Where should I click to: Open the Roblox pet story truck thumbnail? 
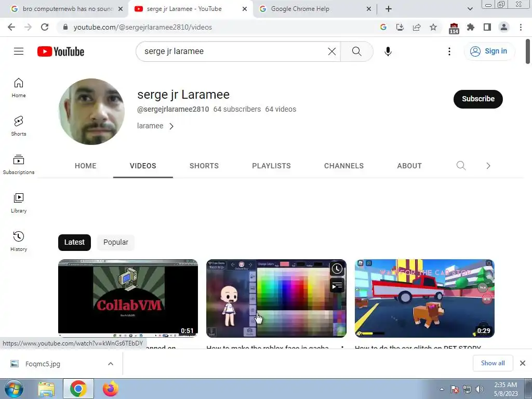(x=424, y=298)
